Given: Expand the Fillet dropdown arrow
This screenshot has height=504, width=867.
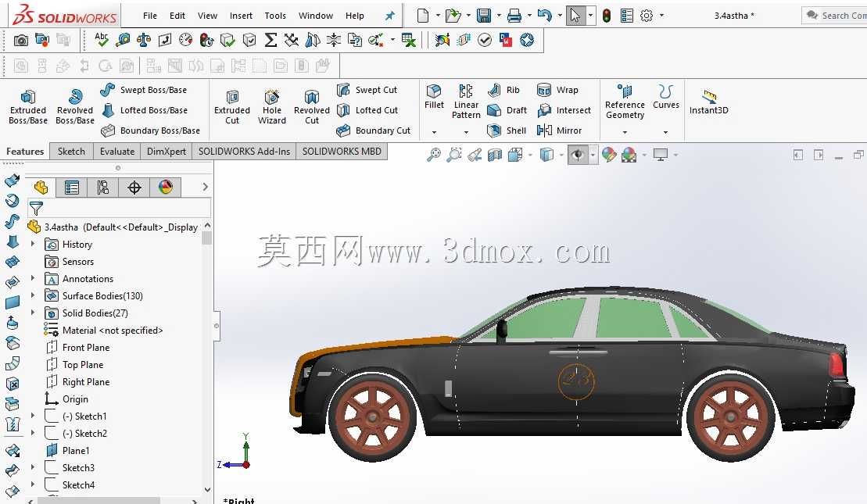Looking at the screenshot, I should pyautogui.click(x=434, y=132).
